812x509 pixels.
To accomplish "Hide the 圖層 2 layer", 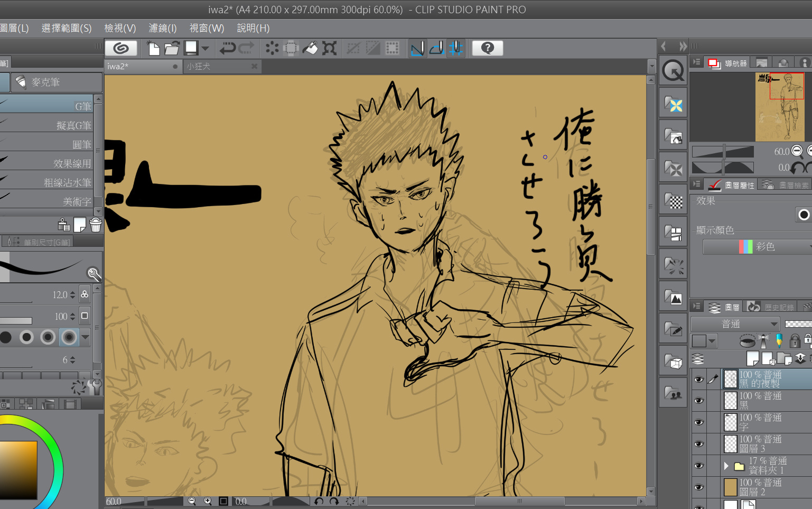I will pos(698,487).
